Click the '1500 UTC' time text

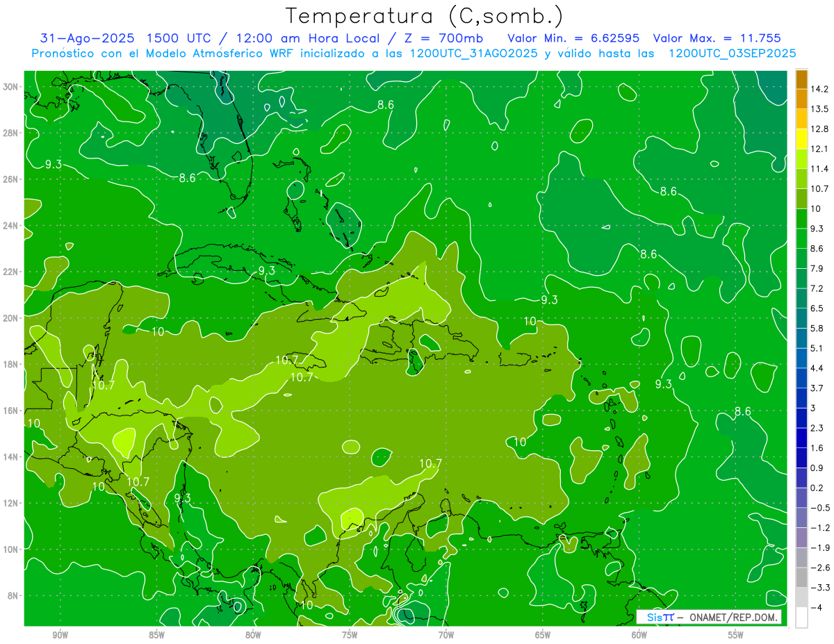click(x=180, y=38)
